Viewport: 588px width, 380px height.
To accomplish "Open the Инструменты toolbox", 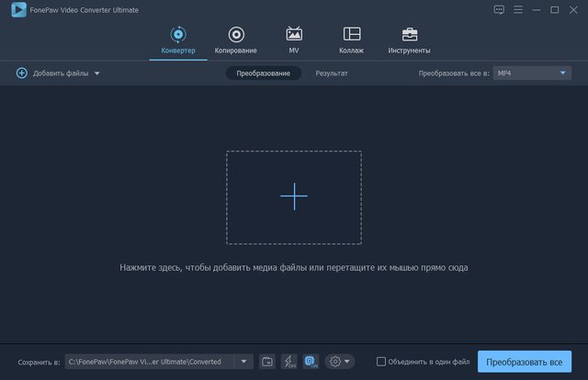I will [x=410, y=40].
